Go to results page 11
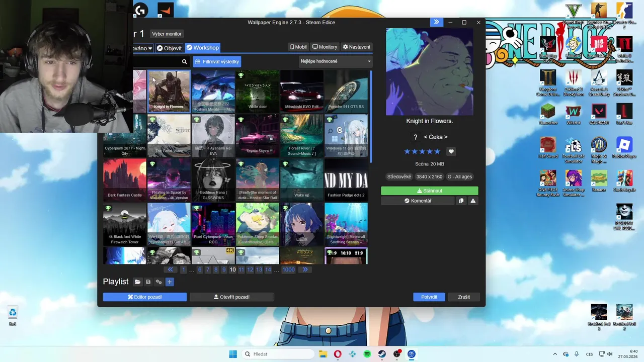Screen dimensions: 644x362 tap(242, 270)
